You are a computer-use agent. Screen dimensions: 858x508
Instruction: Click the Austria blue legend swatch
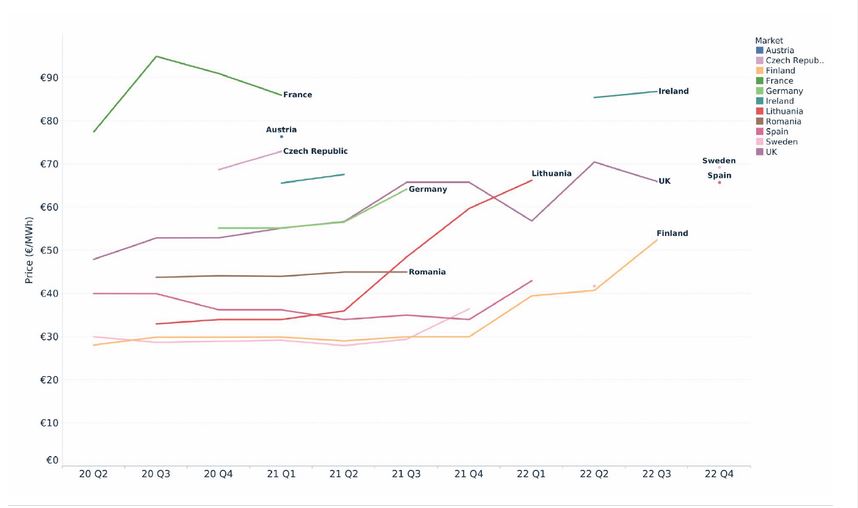coord(759,50)
